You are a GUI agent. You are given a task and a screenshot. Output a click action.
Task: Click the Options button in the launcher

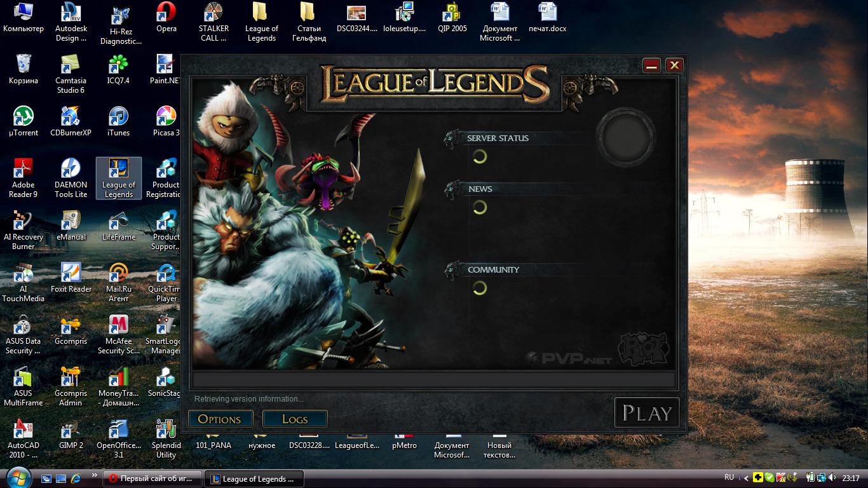point(220,419)
